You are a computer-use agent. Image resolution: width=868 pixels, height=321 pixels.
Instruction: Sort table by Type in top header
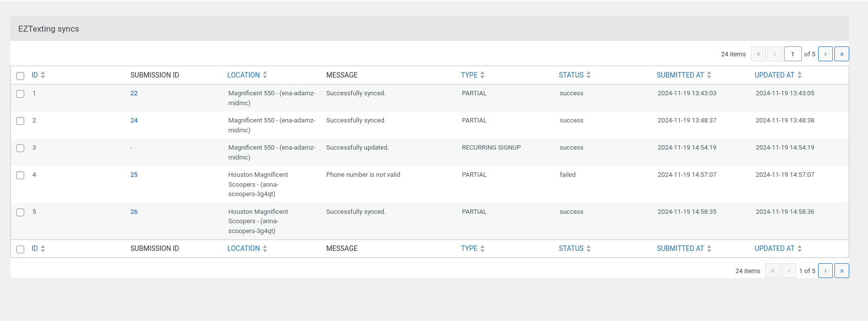click(469, 75)
